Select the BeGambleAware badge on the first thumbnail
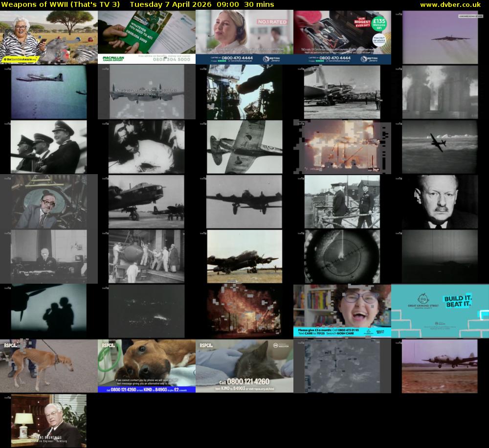Image resolution: width=489 pixels, height=448 pixels. [x=20, y=60]
